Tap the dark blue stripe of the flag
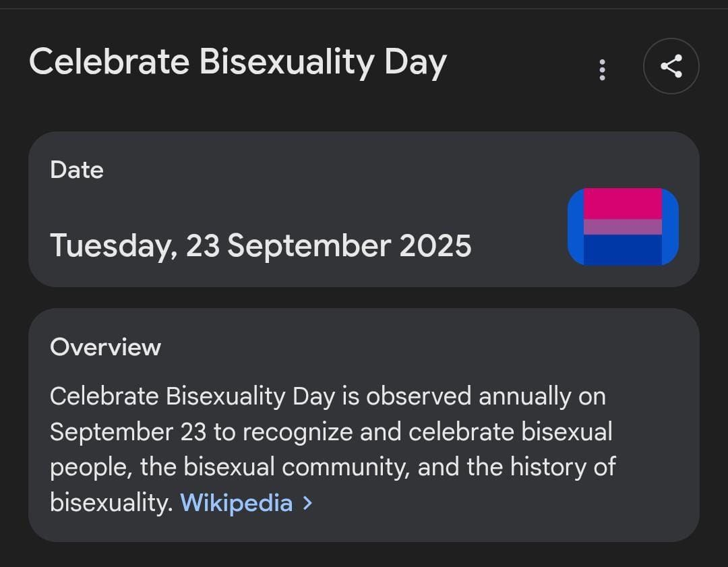Image resolution: width=728 pixels, height=567 pixels. coord(623,249)
